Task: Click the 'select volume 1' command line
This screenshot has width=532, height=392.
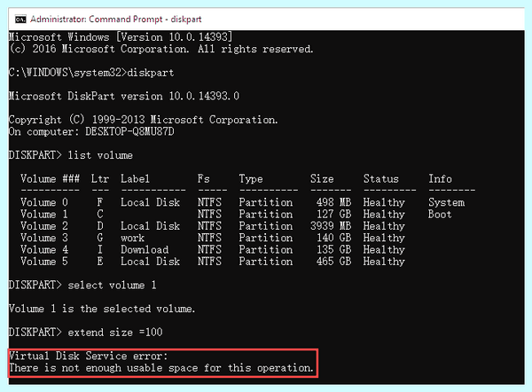Action: click(112, 285)
